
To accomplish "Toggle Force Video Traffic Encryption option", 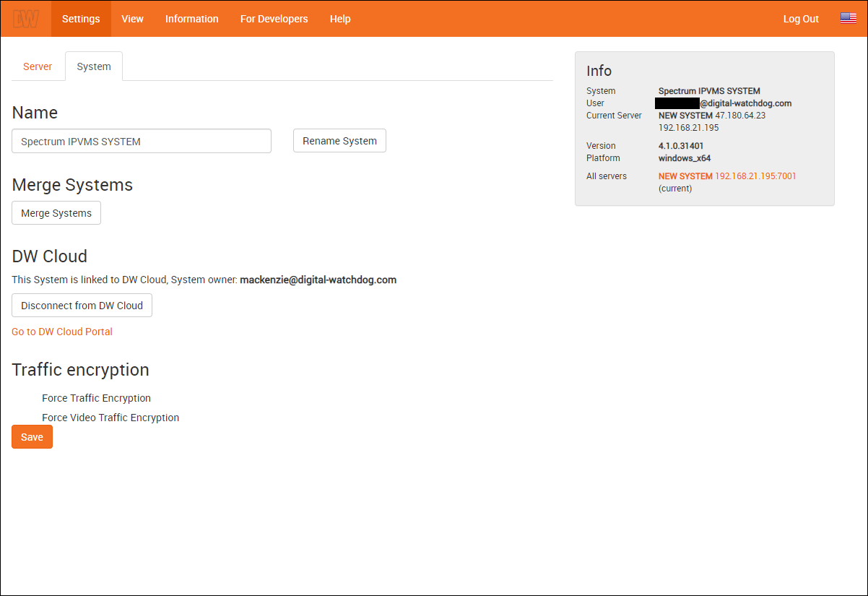I will (x=110, y=418).
